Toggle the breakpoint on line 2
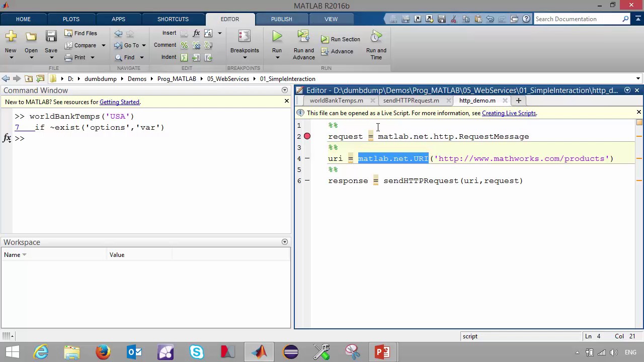644x362 pixels. click(307, 136)
